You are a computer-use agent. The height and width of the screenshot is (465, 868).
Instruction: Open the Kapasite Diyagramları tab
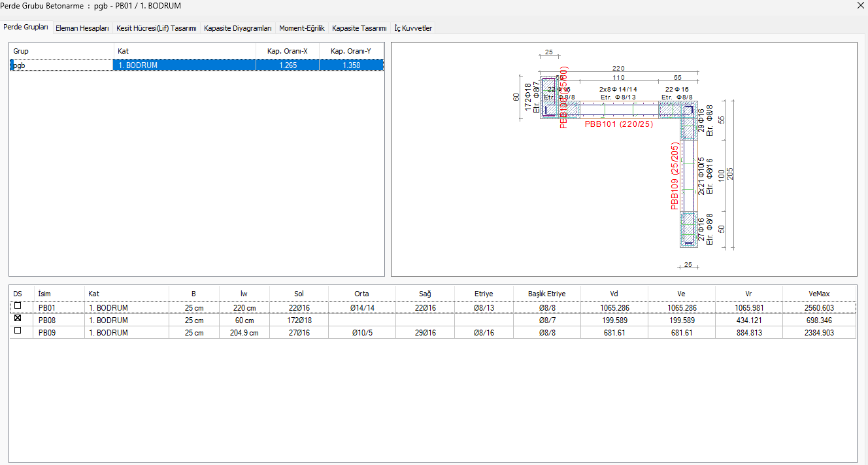click(x=238, y=28)
